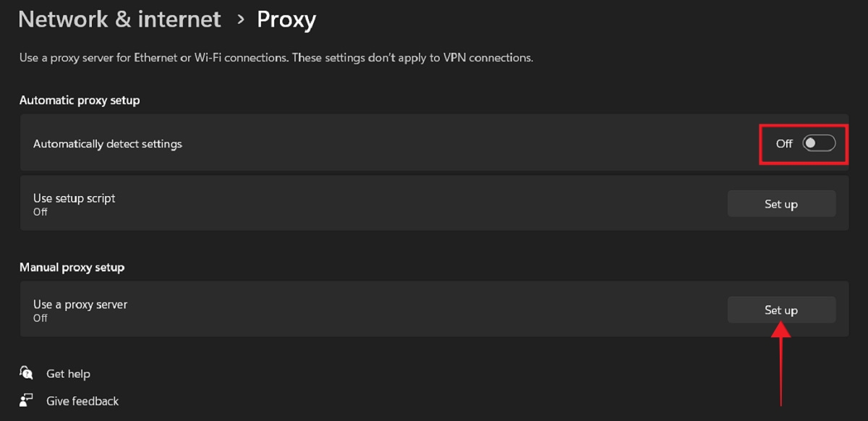The height and width of the screenshot is (421, 868).
Task: Navigate back to Network & internet settings
Action: coord(119,19)
